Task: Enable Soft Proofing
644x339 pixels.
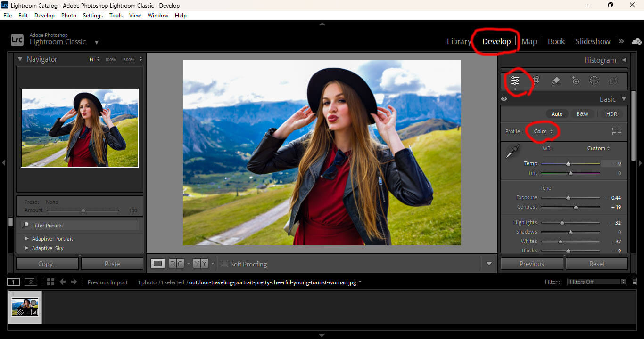Action: [224, 264]
